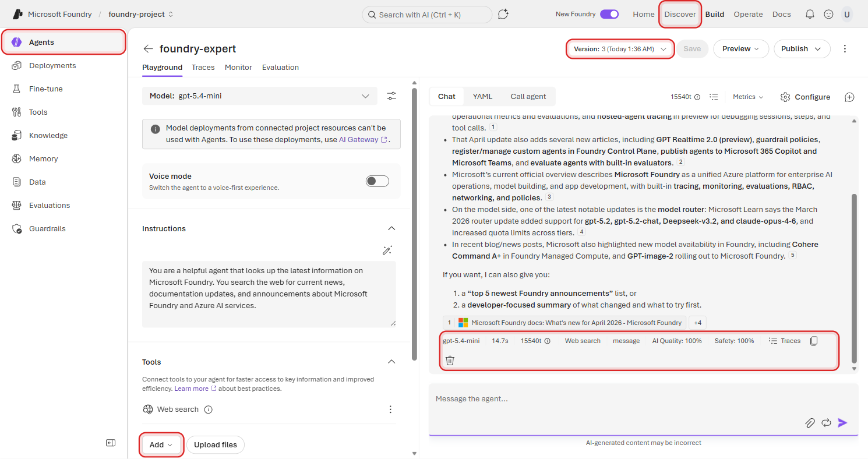Open the foundry-project selector dropdown
Screen dimensions: 868x459
(x=141, y=14)
